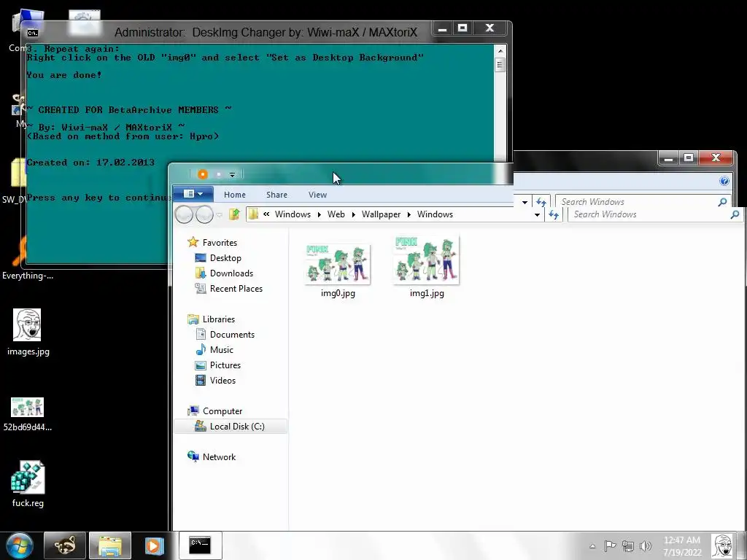Open Downloads under Favorites
The image size is (747, 560).
(x=224, y=273)
